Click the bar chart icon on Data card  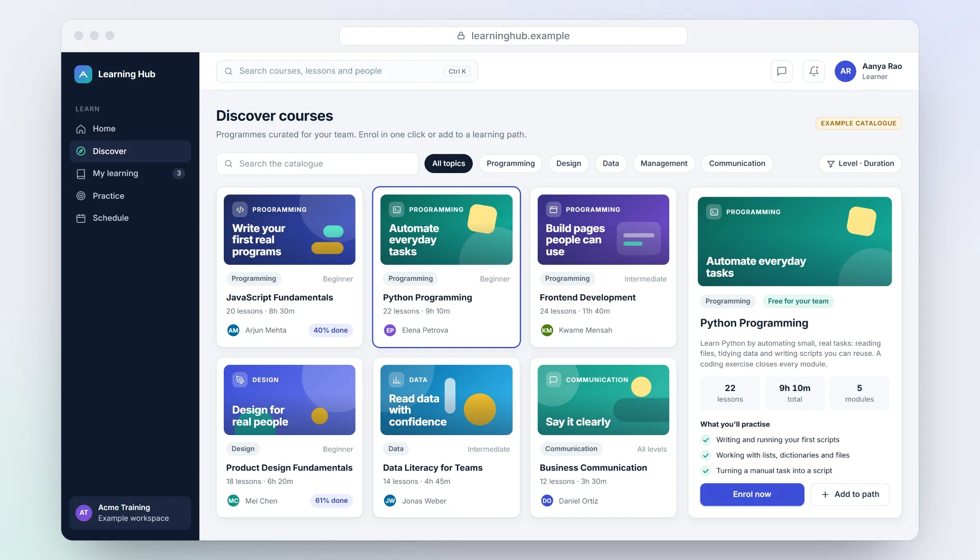[x=396, y=380]
